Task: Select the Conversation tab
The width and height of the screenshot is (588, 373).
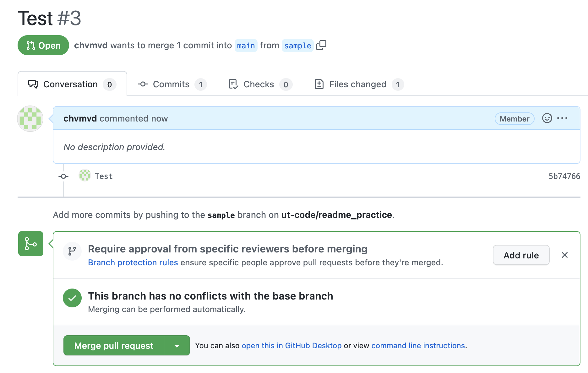Action: pyautogui.click(x=70, y=84)
